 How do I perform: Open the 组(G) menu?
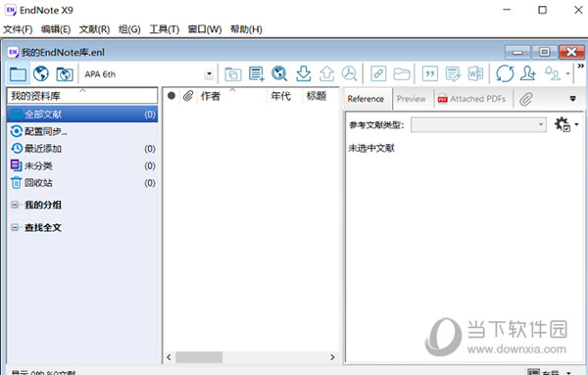pyautogui.click(x=129, y=29)
